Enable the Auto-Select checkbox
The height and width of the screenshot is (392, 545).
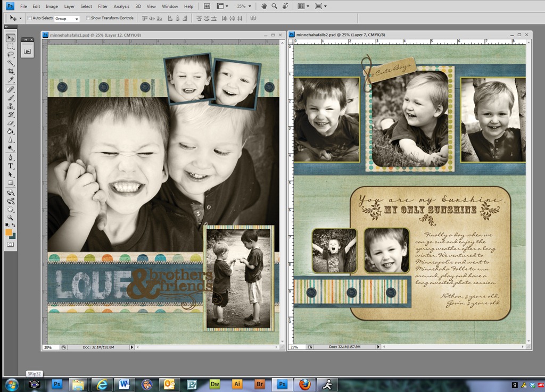(30, 18)
